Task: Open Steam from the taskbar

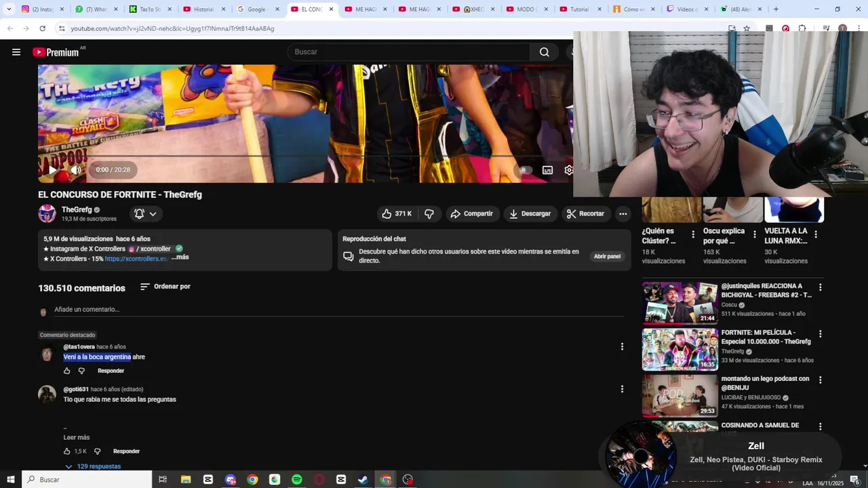Action: pos(363,479)
